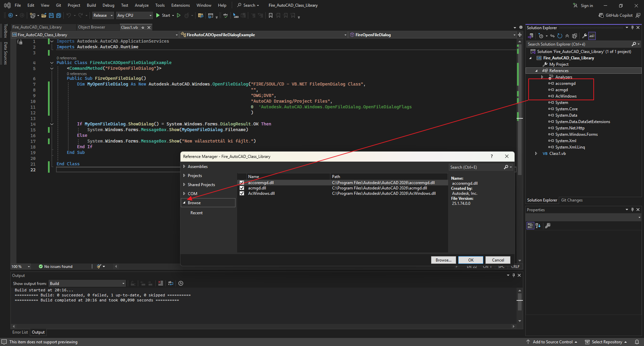Switch to the Object Browser tab

pyautogui.click(x=92, y=27)
